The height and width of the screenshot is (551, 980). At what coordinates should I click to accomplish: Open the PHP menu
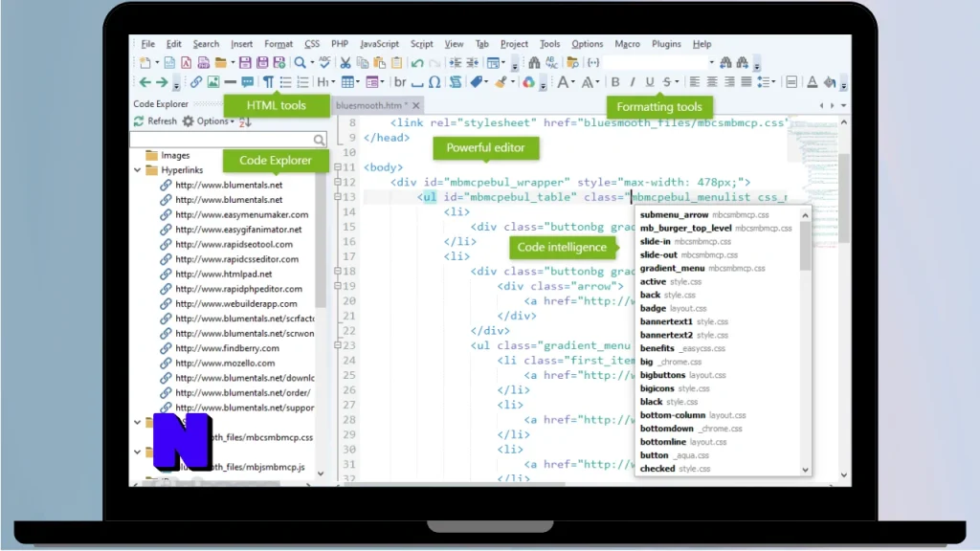click(x=340, y=44)
